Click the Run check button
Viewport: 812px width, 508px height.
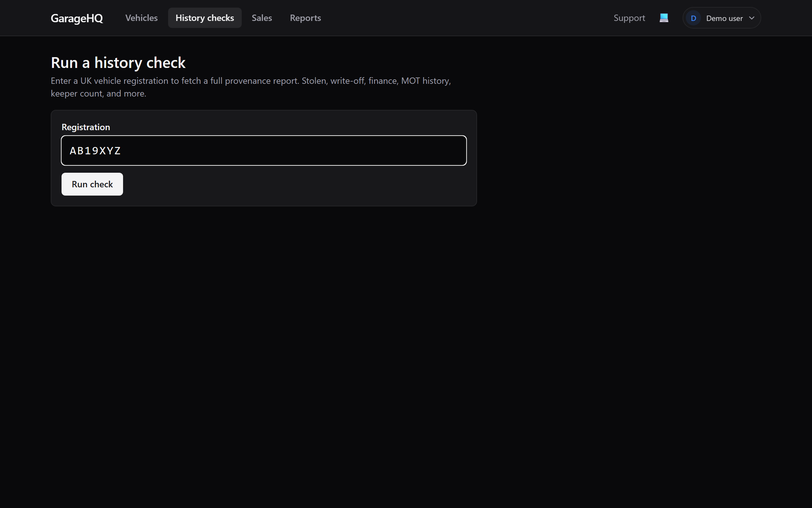coord(92,184)
